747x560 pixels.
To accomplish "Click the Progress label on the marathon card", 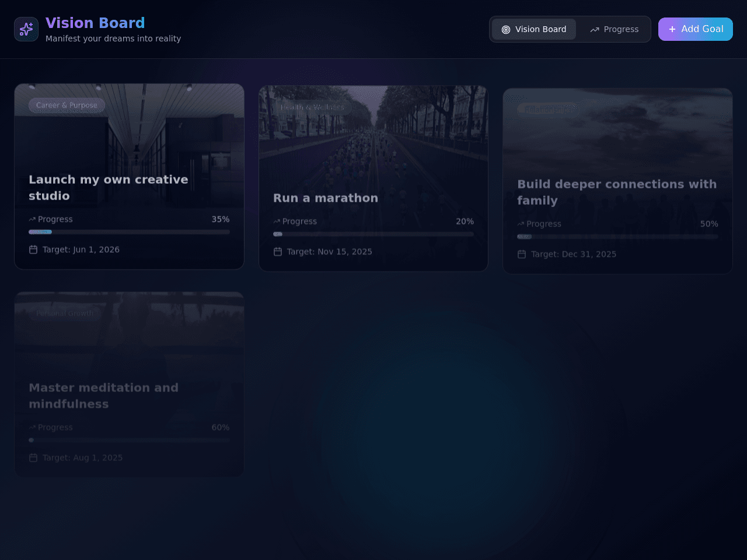I will pyautogui.click(x=300, y=222).
